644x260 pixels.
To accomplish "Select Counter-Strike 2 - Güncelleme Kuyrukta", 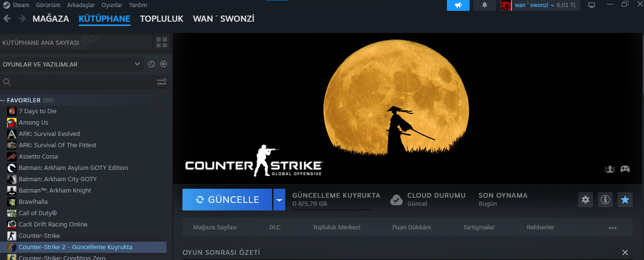I will pos(83,247).
